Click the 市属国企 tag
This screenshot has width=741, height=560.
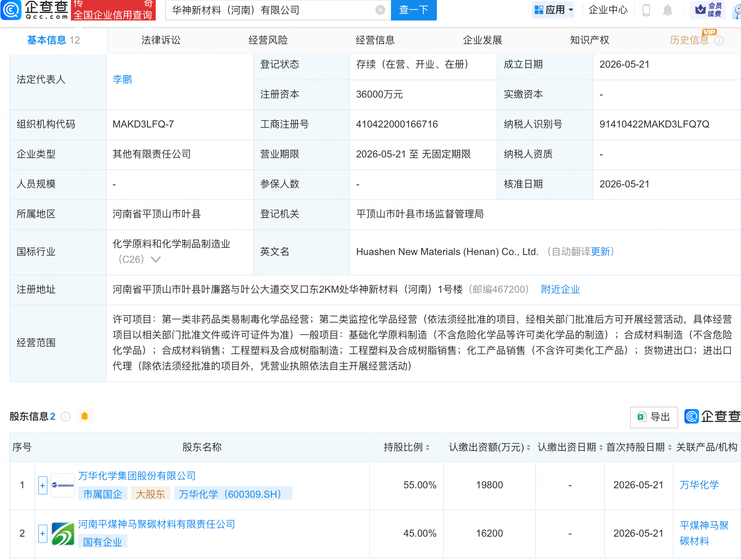pos(102,494)
